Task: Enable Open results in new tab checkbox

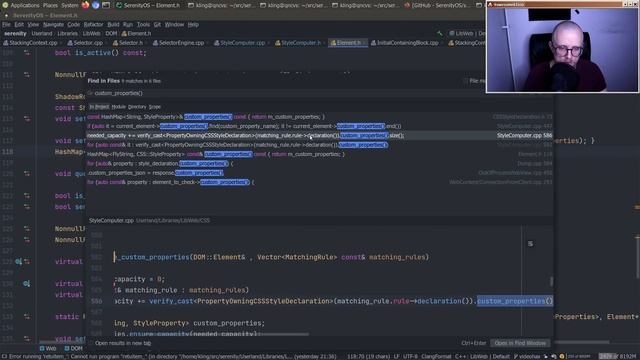Action: tap(91, 343)
